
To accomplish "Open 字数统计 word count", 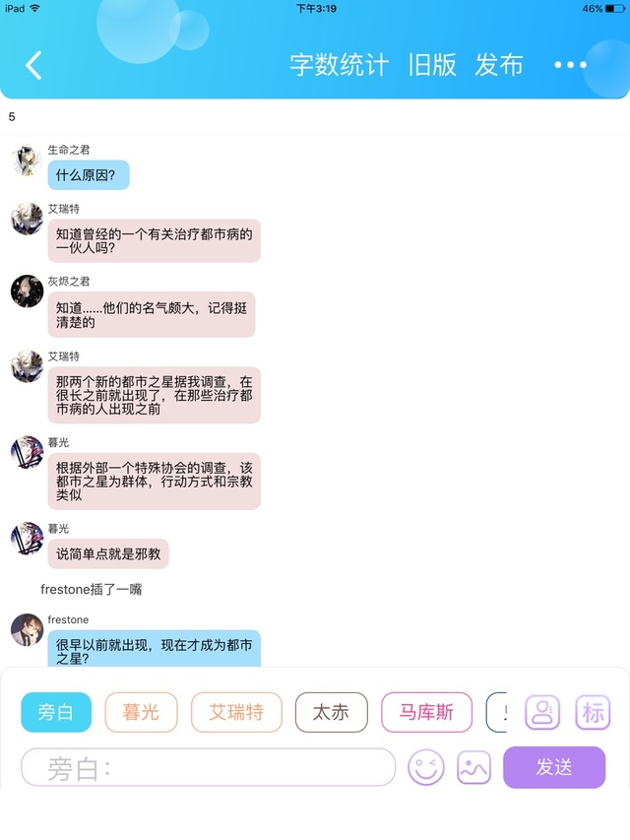I will [x=339, y=65].
